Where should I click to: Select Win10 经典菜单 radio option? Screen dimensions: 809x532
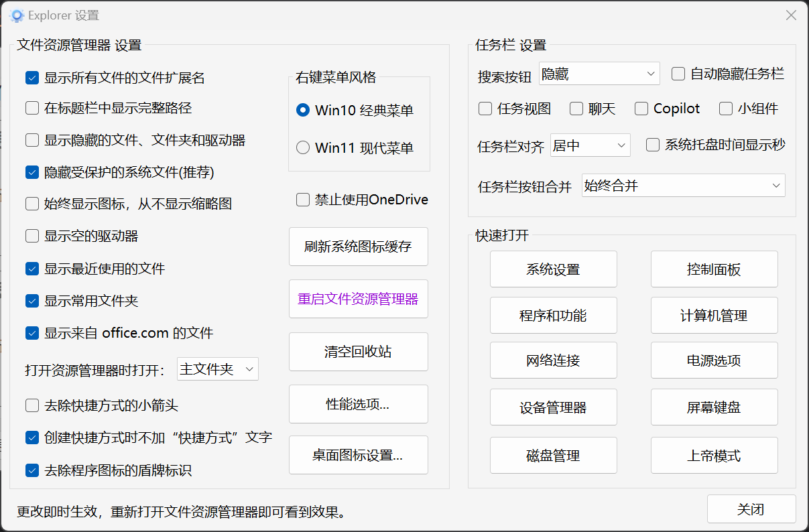coord(303,110)
